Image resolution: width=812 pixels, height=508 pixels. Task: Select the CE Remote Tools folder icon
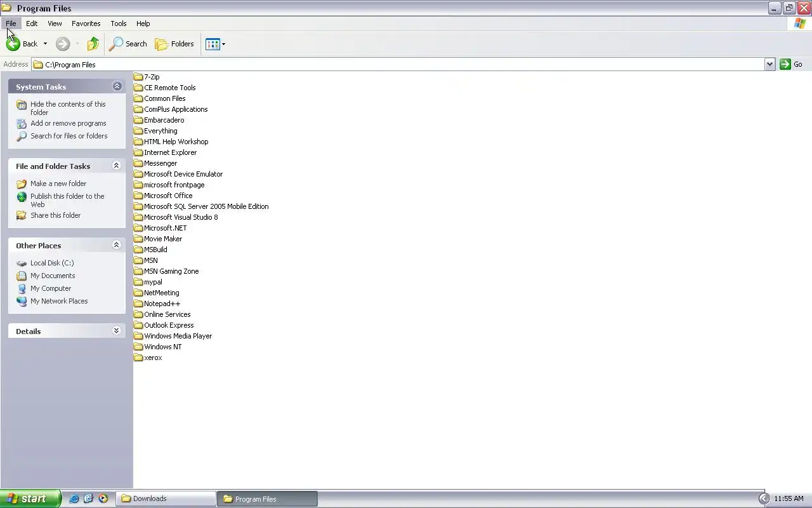138,88
